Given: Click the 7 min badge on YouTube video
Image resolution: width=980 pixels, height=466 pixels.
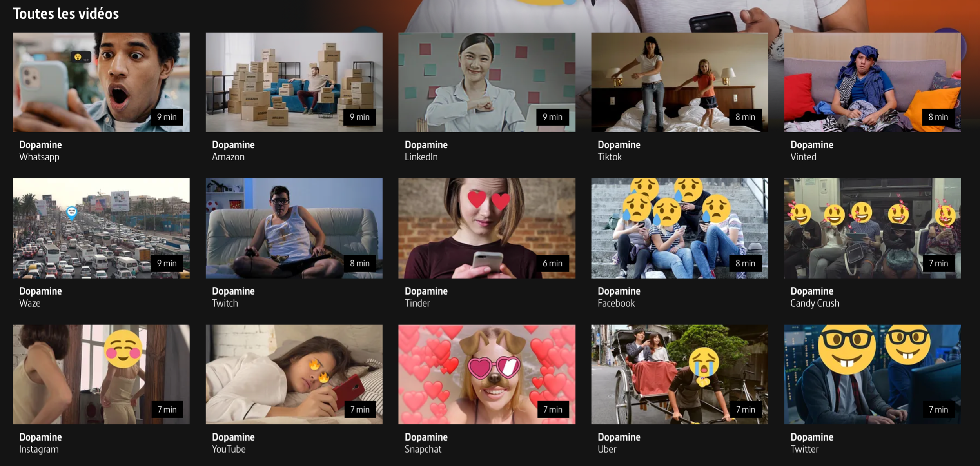Looking at the screenshot, I should click(x=360, y=410).
